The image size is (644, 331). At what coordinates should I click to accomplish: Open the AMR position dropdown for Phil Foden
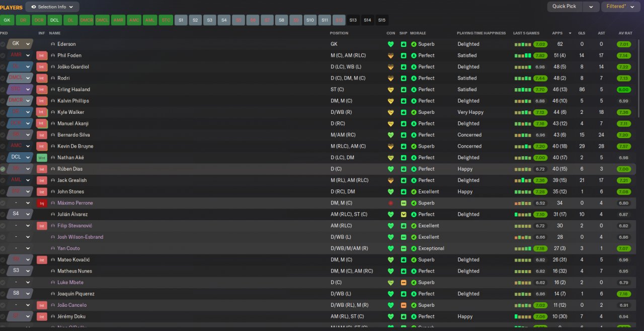pyautogui.click(x=20, y=55)
